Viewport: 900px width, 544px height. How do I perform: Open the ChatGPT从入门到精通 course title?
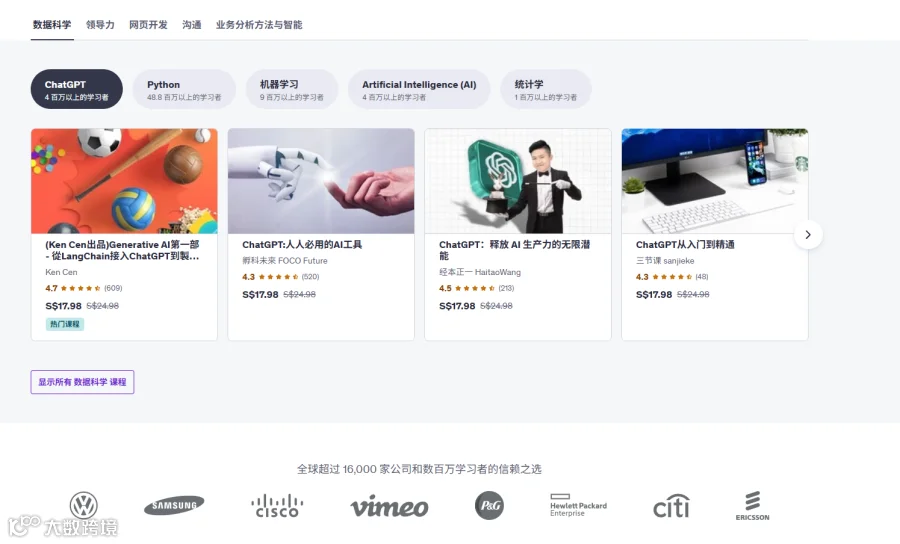click(x=685, y=244)
